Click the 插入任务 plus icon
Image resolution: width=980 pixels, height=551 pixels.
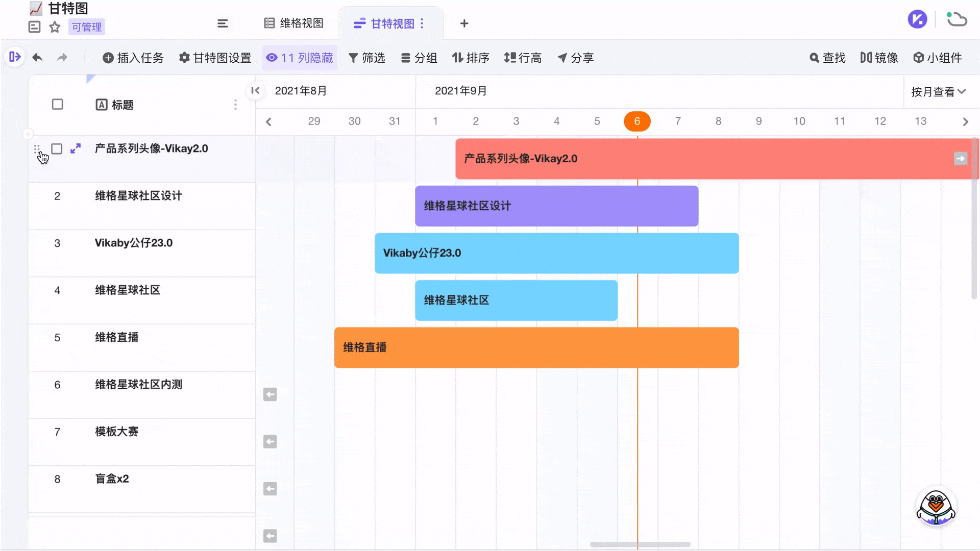tap(108, 58)
